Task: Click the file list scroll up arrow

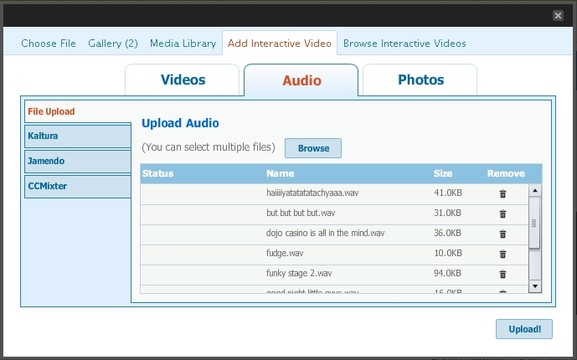Action: click(x=535, y=191)
